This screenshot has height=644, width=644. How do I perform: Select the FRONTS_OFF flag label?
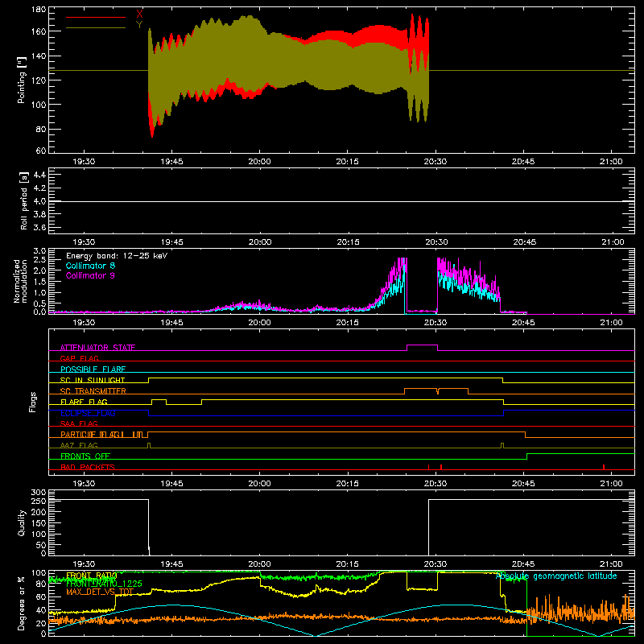85,456
